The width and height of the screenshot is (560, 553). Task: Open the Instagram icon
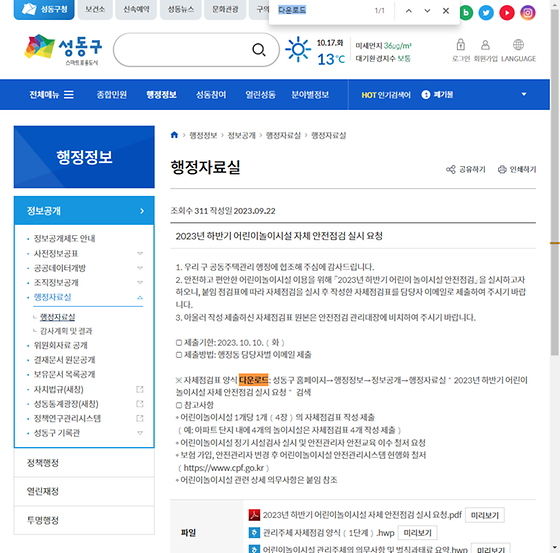coord(528,13)
